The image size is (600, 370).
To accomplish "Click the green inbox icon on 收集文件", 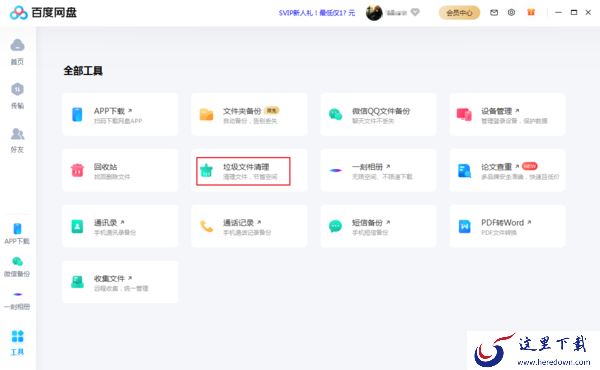I will click(77, 282).
